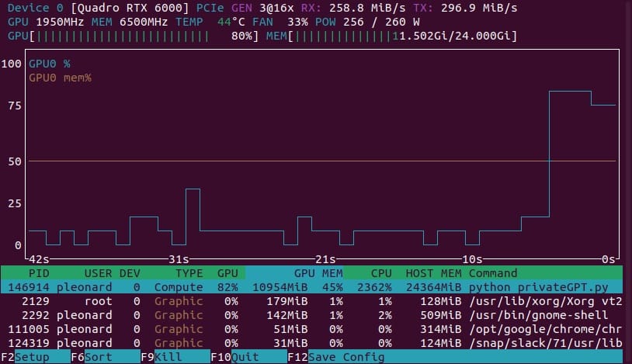Select the GPU MEM column header
Image resolution: width=632 pixels, height=364 pixels.
click(318, 273)
